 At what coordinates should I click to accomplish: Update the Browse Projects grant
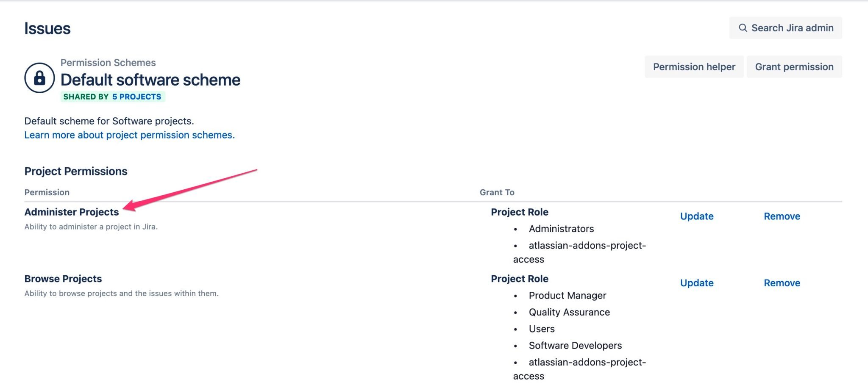coord(697,283)
